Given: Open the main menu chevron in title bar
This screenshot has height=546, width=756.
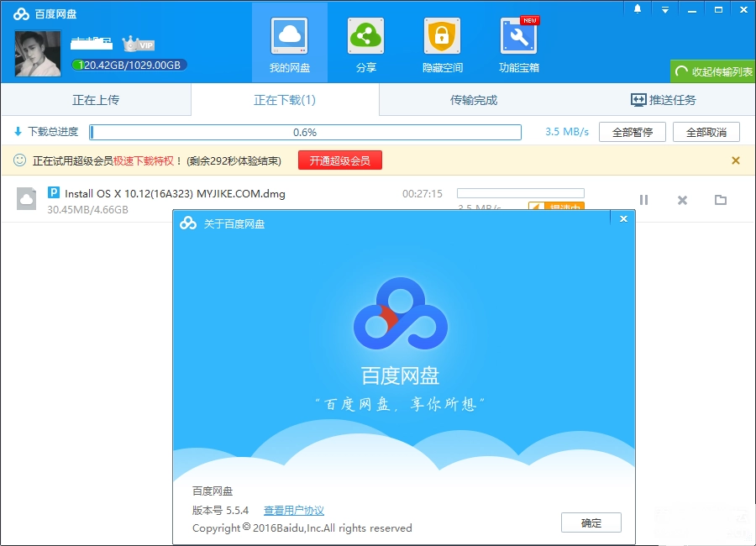Looking at the screenshot, I should coord(665,8).
